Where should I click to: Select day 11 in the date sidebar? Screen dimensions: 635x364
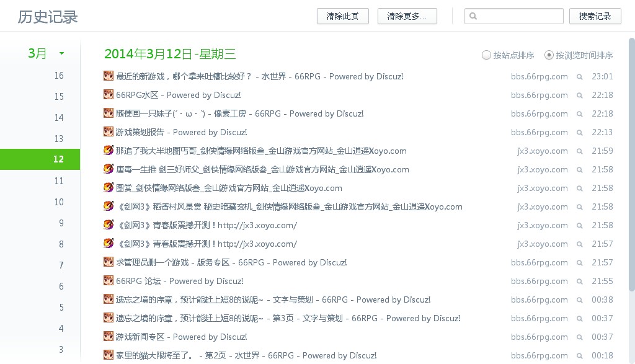[59, 181]
